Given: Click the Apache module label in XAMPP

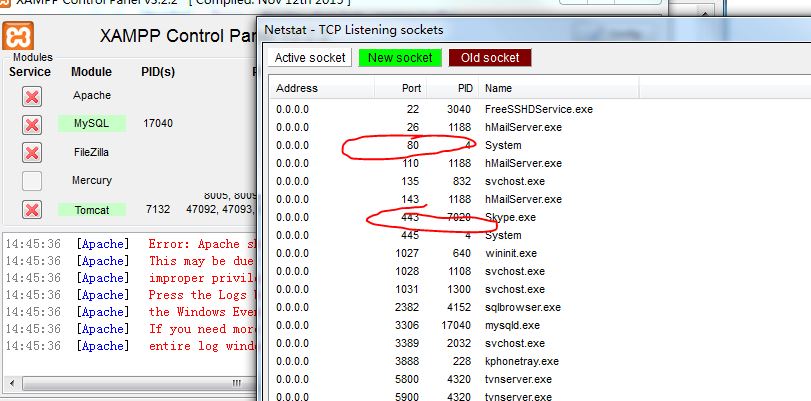Looking at the screenshot, I should [92, 95].
